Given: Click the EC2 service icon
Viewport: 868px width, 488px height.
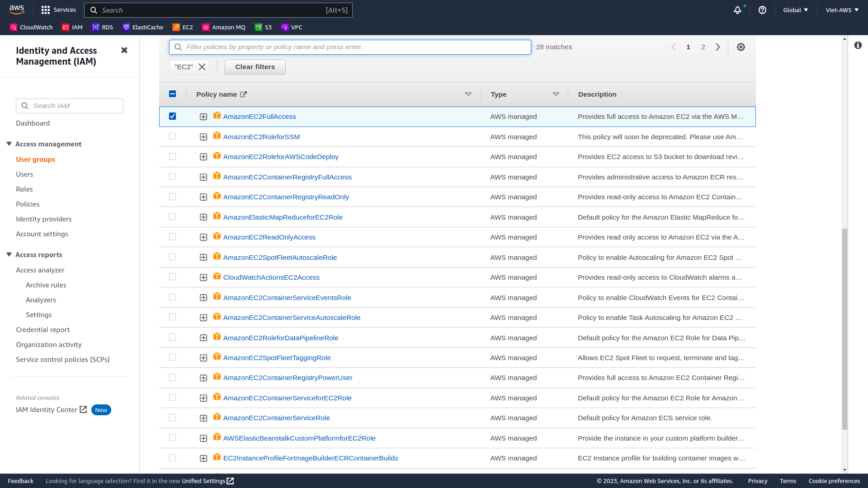Looking at the screenshot, I should tap(175, 27).
